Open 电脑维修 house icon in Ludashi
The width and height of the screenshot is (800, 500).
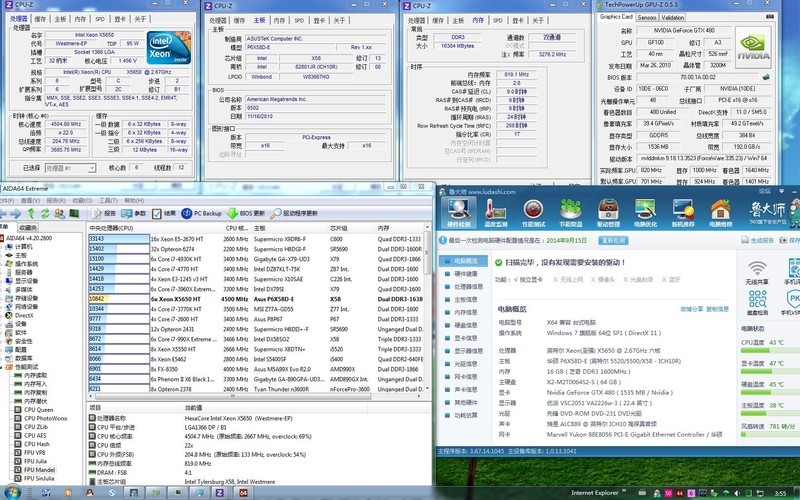(720, 212)
